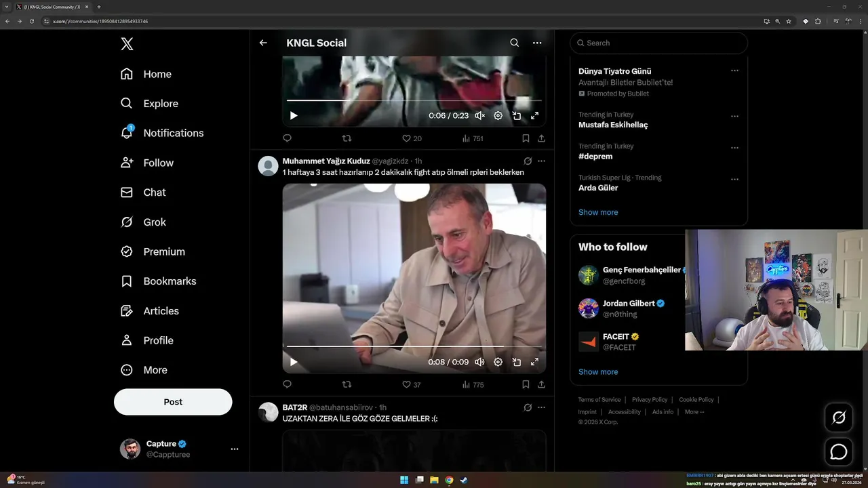Search within KNGL Social community

click(514, 43)
